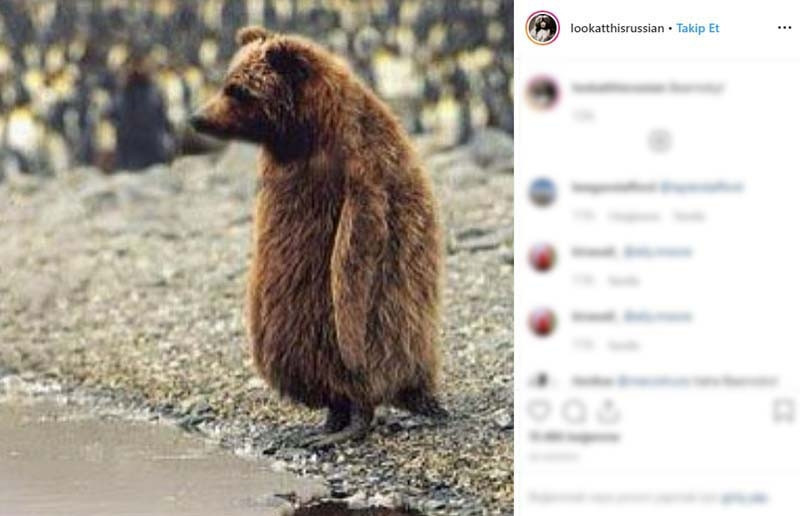Open the lookatthisrussian profile picture at top
Screen dimensions: 800x516
(542, 28)
